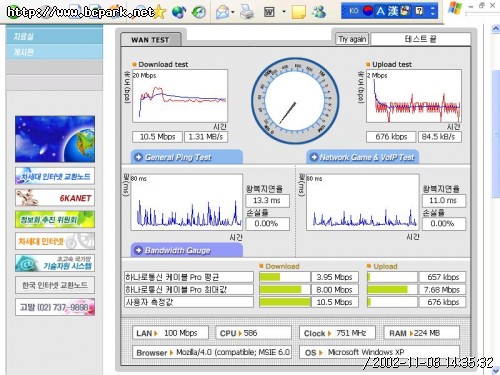Open the 정보화 추진 위원회 banner
This screenshot has width=500, height=375.
tap(55, 219)
